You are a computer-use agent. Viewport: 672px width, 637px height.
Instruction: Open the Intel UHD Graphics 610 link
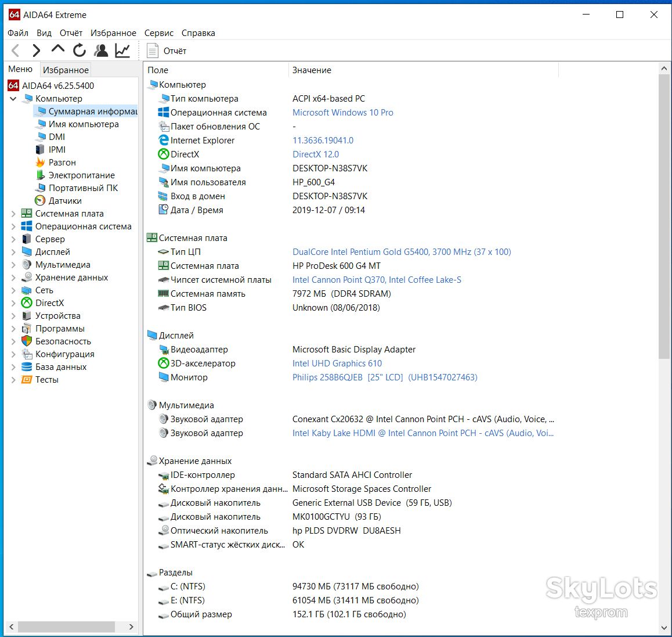point(337,364)
